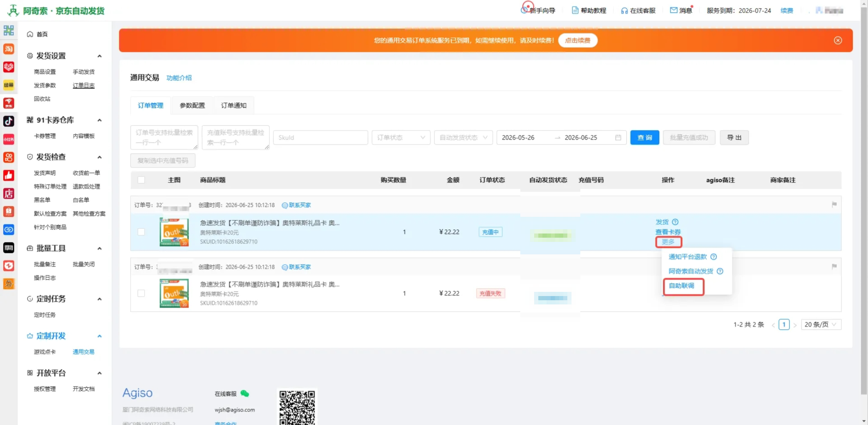This screenshot has height=425, width=868.
Task: Check the first order row checkbox
Action: point(141,232)
